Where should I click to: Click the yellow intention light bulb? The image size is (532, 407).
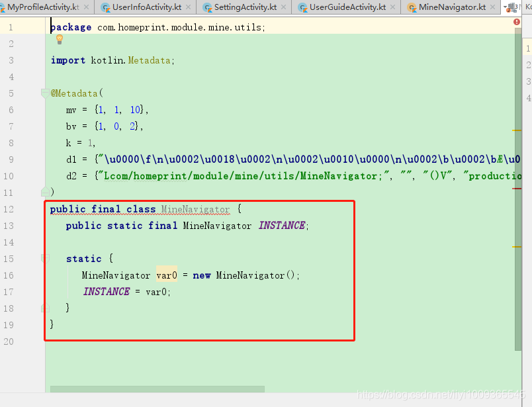[x=60, y=39]
